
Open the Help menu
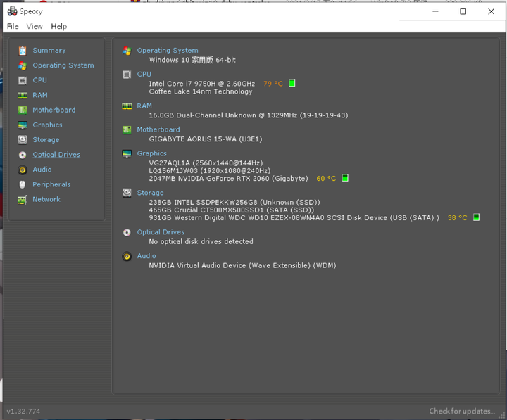click(59, 26)
